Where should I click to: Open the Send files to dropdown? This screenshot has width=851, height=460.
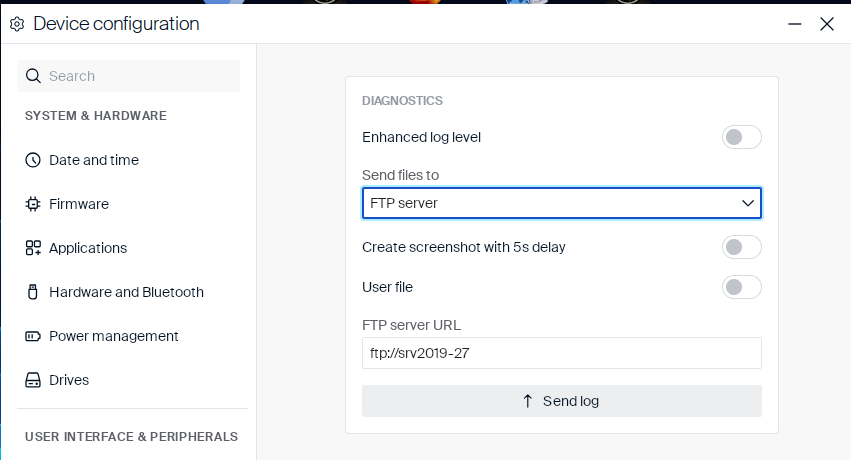click(562, 203)
